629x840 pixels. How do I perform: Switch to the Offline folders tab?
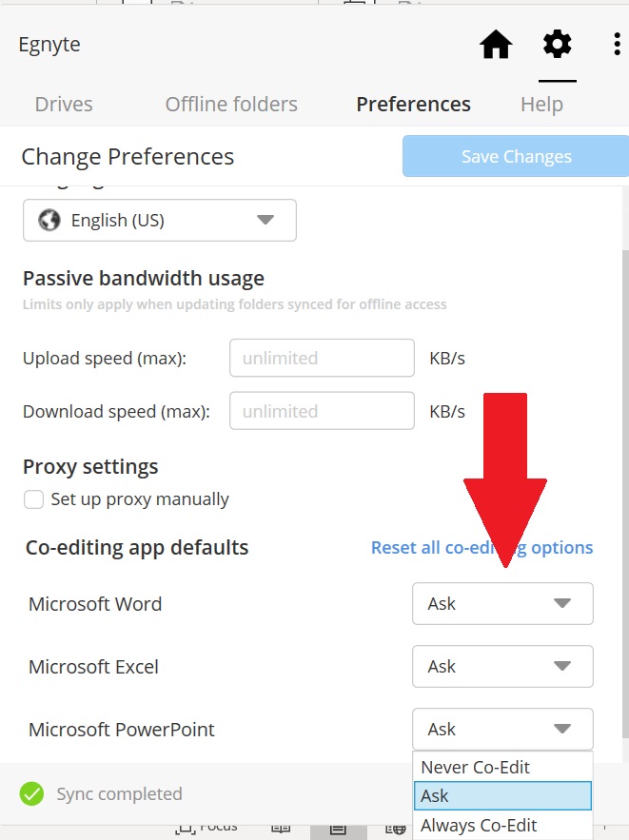click(231, 105)
